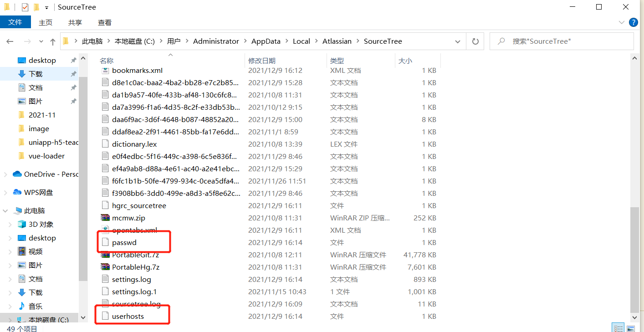Open desktop in Quick access sidebar
This screenshot has height=332, width=644.
tap(42, 61)
